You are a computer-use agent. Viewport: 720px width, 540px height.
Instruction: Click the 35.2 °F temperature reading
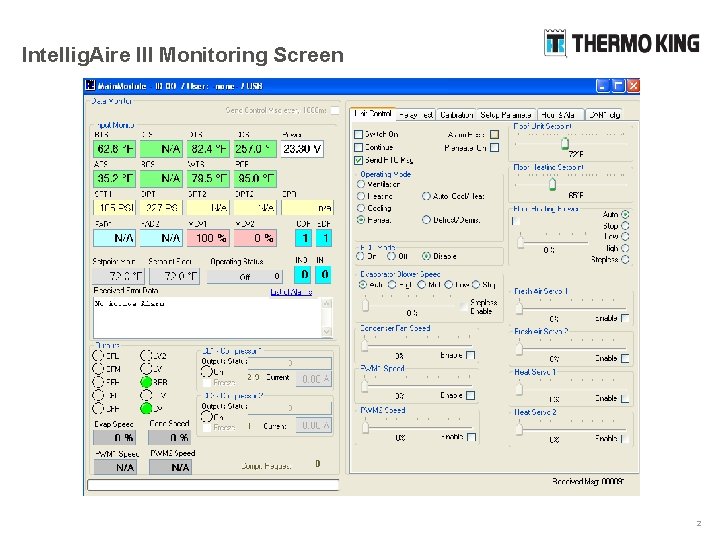(115, 178)
